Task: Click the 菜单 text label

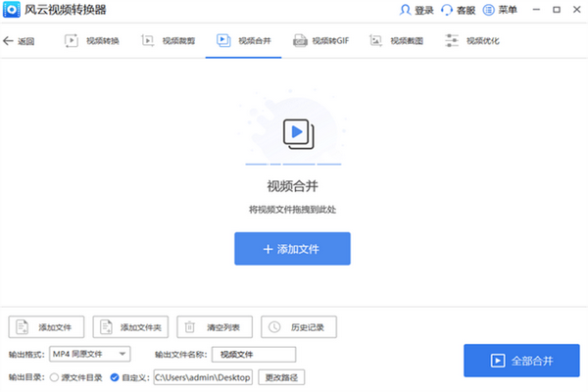Action: pos(508,10)
